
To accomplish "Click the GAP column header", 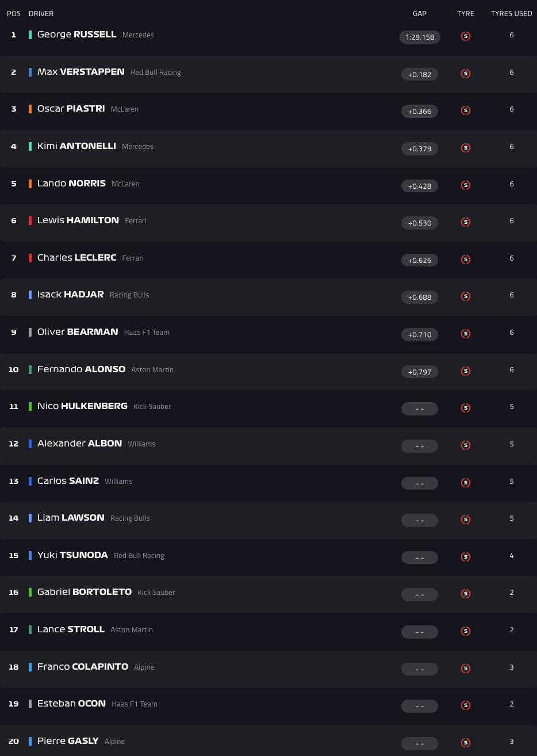I will [420, 14].
